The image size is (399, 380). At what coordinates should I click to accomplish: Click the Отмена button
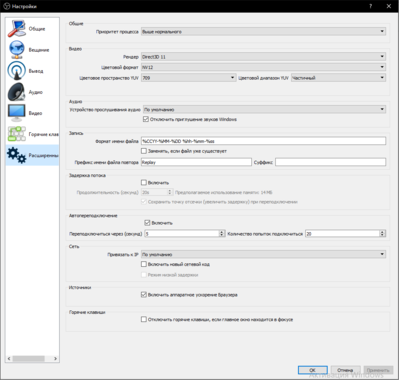345,370
